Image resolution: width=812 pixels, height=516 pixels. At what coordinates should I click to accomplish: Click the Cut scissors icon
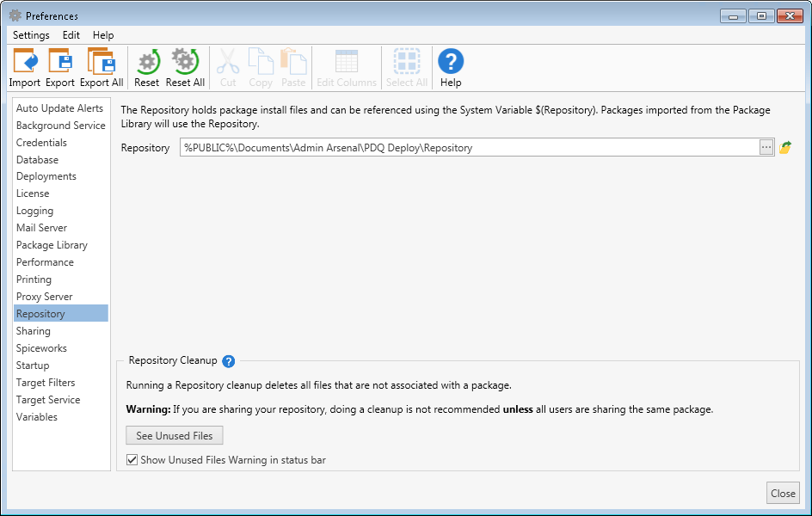pos(228,68)
